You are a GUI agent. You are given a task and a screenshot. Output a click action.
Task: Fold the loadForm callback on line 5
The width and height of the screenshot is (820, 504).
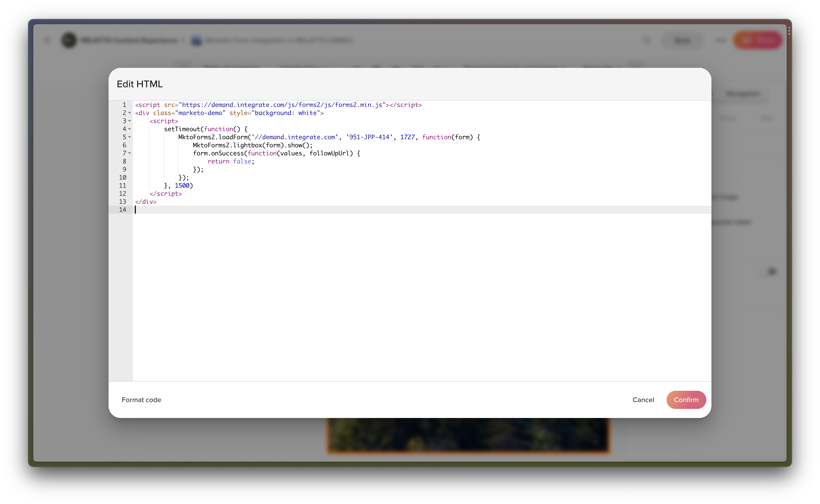(x=130, y=137)
